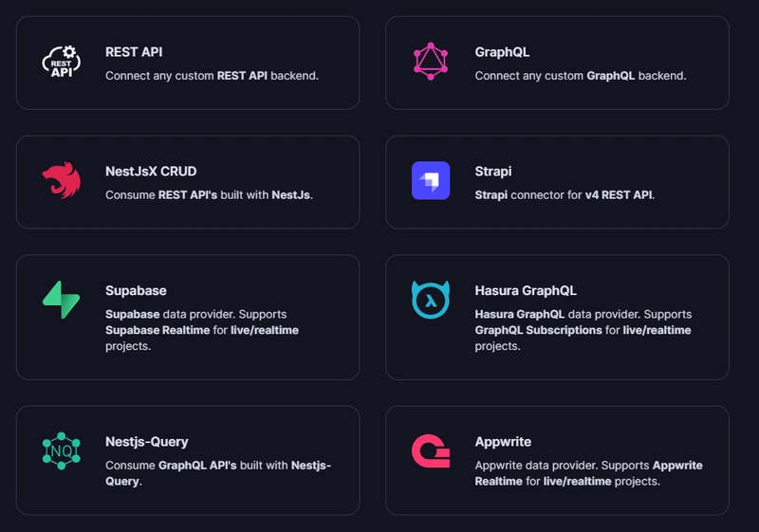The image size is (759, 532).
Task: Select the NestJsX CRUD heading
Action: tap(151, 172)
